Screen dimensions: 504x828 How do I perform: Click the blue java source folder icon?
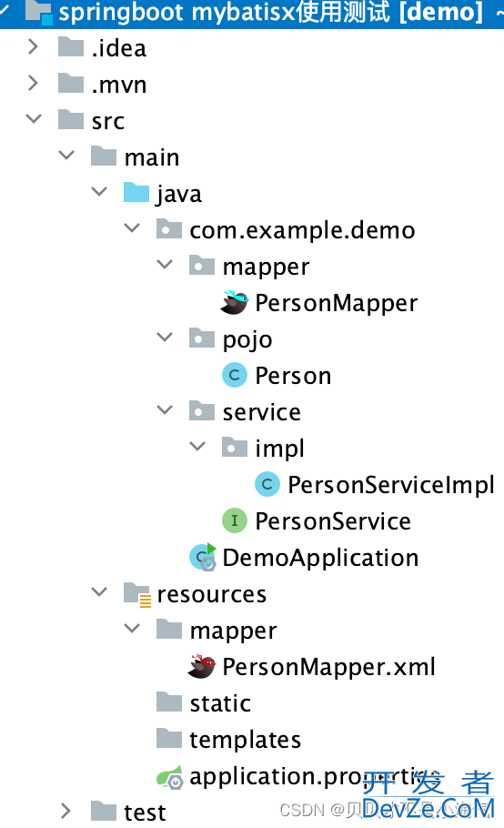[x=136, y=193]
